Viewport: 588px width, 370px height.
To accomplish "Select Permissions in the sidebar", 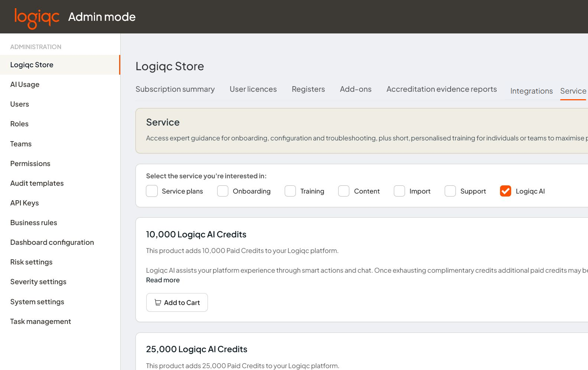I will point(60,163).
